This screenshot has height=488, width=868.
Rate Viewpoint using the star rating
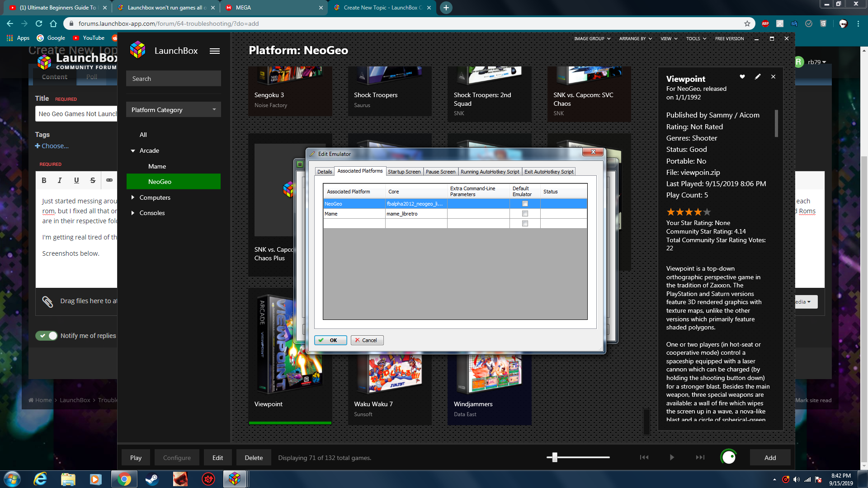click(x=688, y=212)
